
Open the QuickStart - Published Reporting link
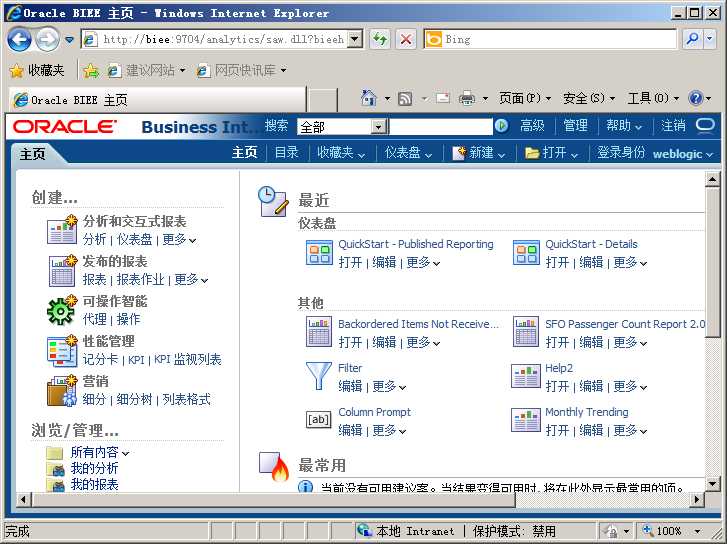click(415, 244)
